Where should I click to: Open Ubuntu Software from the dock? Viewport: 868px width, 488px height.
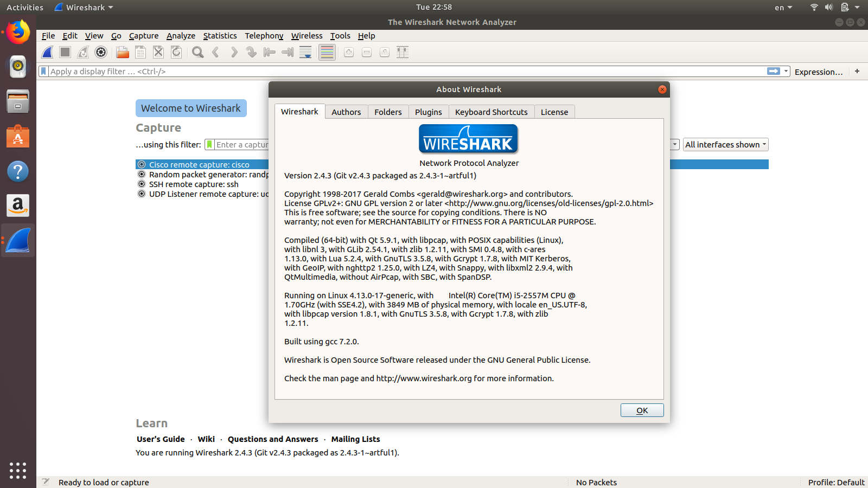pos(18,136)
